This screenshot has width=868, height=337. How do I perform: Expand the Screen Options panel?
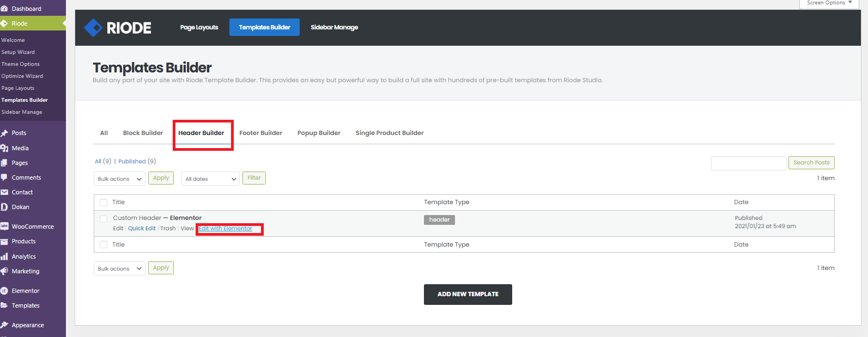point(829,3)
